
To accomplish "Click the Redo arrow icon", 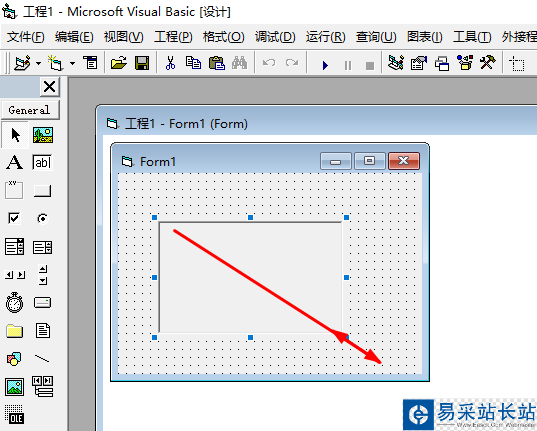I will [292, 63].
